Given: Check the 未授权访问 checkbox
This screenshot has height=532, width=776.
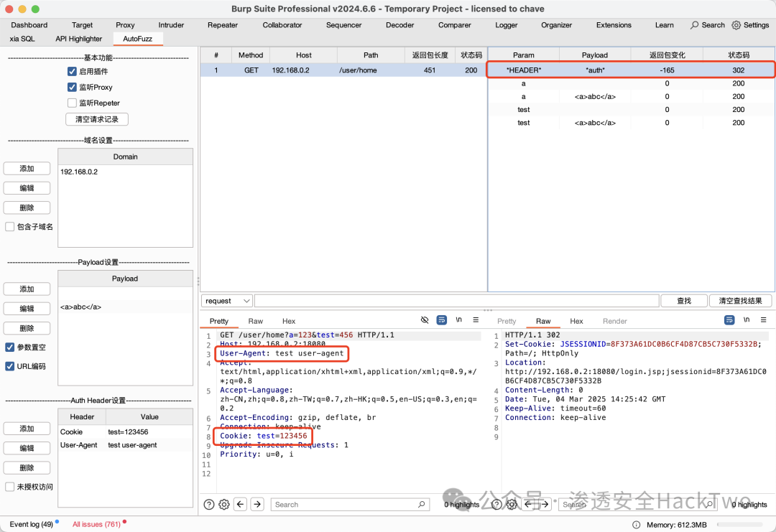Looking at the screenshot, I should pos(10,487).
